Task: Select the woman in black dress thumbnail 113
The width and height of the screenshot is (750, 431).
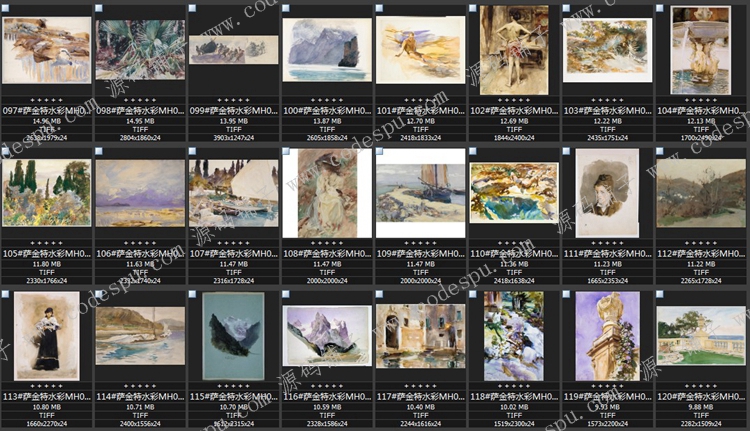Action: tap(46, 336)
